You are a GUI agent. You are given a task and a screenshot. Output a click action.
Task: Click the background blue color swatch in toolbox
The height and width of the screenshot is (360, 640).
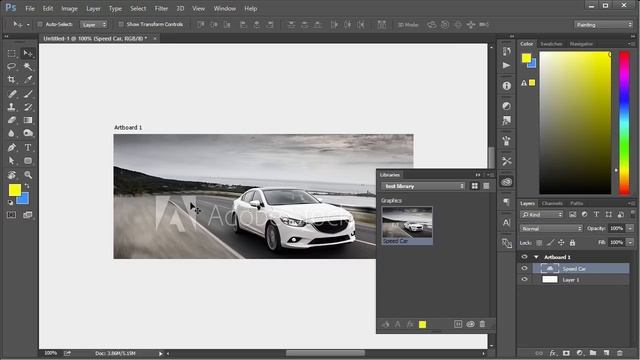coord(24,200)
